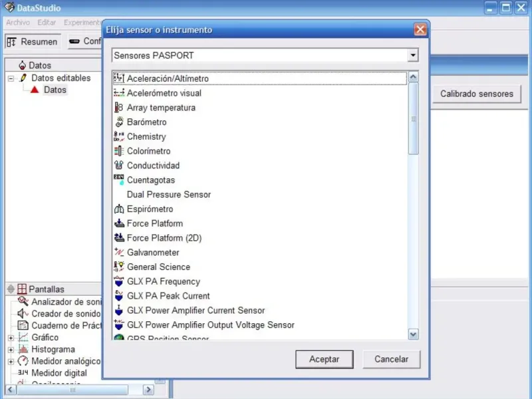Select the Force Platform list icon
This screenshot has width=532, height=399.
click(x=119, y=223)
